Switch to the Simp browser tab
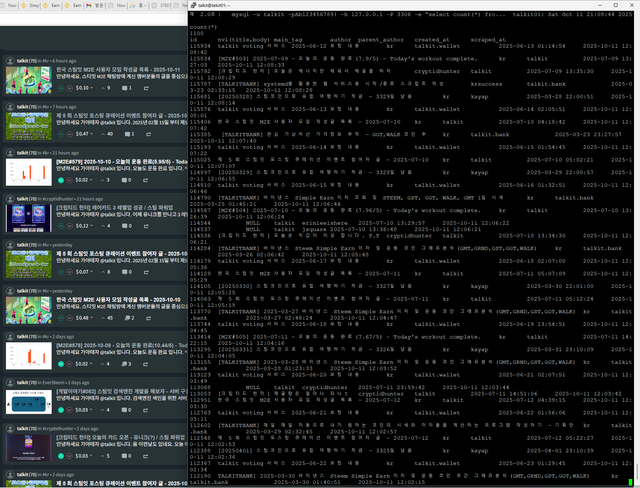640x488 pixels. [31, 5]
